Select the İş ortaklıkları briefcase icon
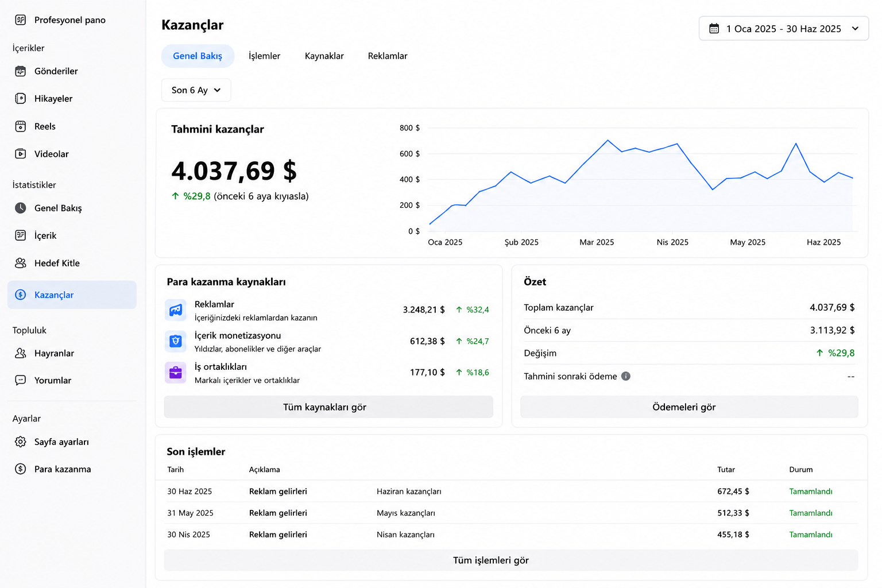Screen dimensions: 882x588 [x=176, y=373]
